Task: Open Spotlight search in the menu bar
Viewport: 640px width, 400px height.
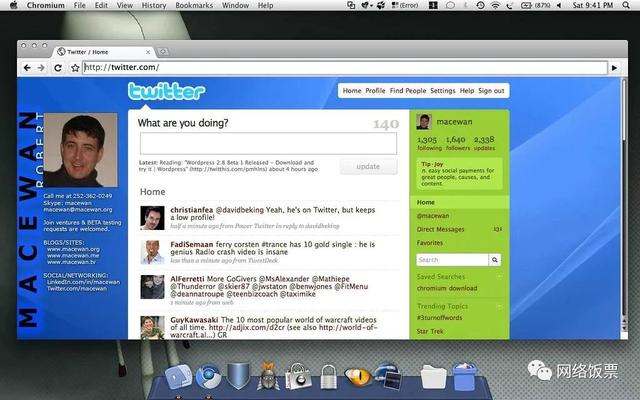Action: tap(626, 5)
